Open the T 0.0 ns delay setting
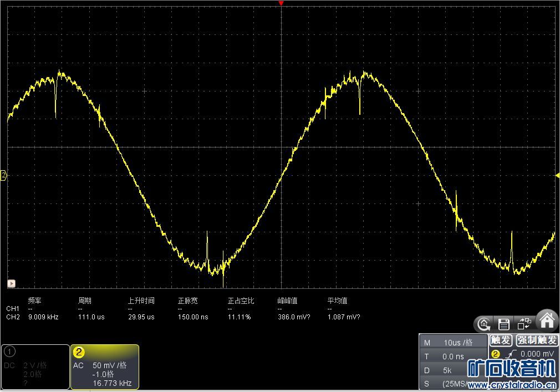Screen dimensions: 560x392 453,357
